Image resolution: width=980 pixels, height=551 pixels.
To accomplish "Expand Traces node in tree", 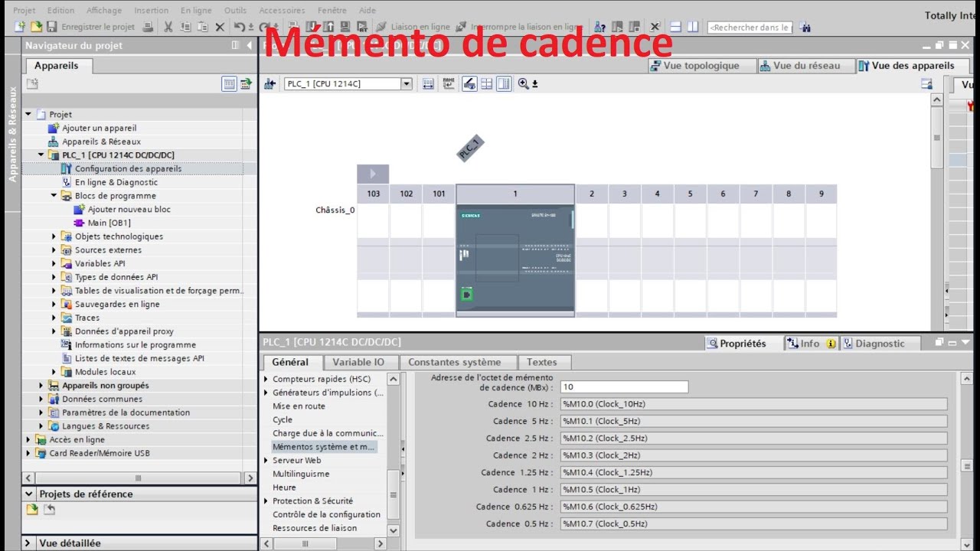I will (54, 318).
